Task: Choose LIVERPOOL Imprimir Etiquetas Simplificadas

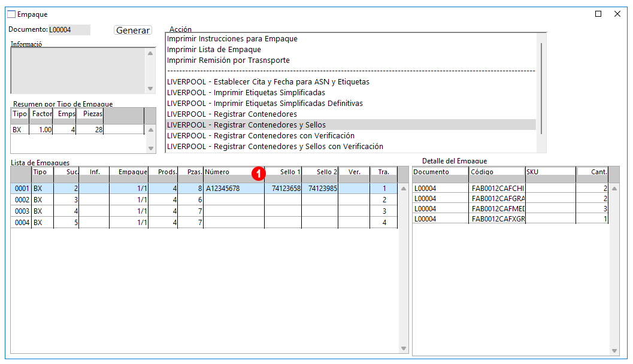Action: tap(246, 93)
